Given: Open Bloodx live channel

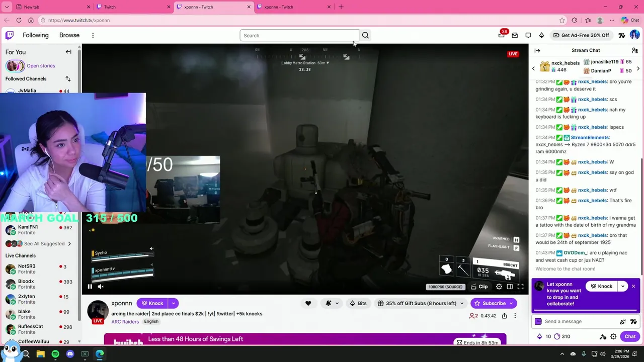Looking at the screenshot, I should pos(39,284).
